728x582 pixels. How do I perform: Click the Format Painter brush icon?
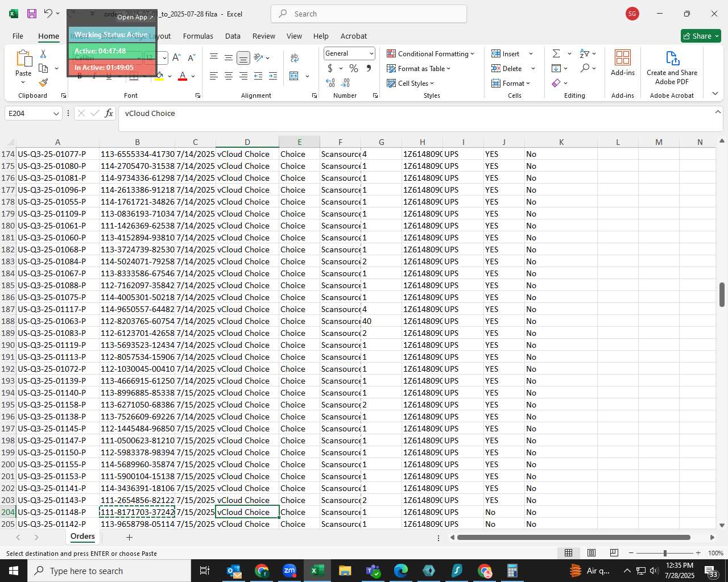[43, 83]
